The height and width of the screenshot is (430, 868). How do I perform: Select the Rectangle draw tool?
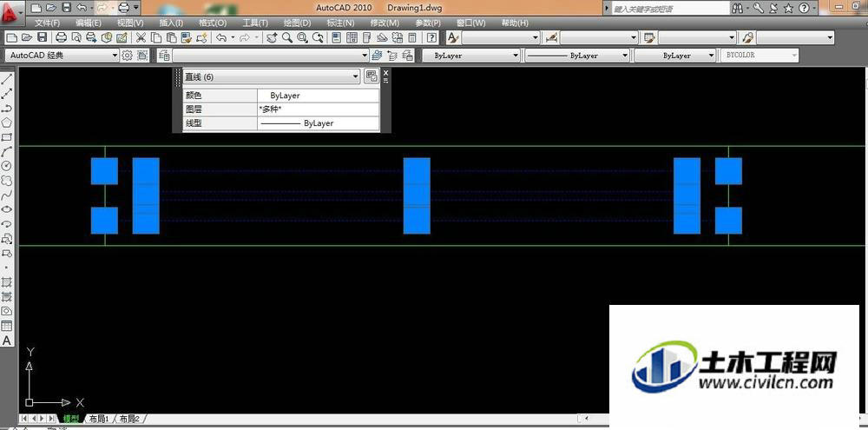tap(7, 137)
